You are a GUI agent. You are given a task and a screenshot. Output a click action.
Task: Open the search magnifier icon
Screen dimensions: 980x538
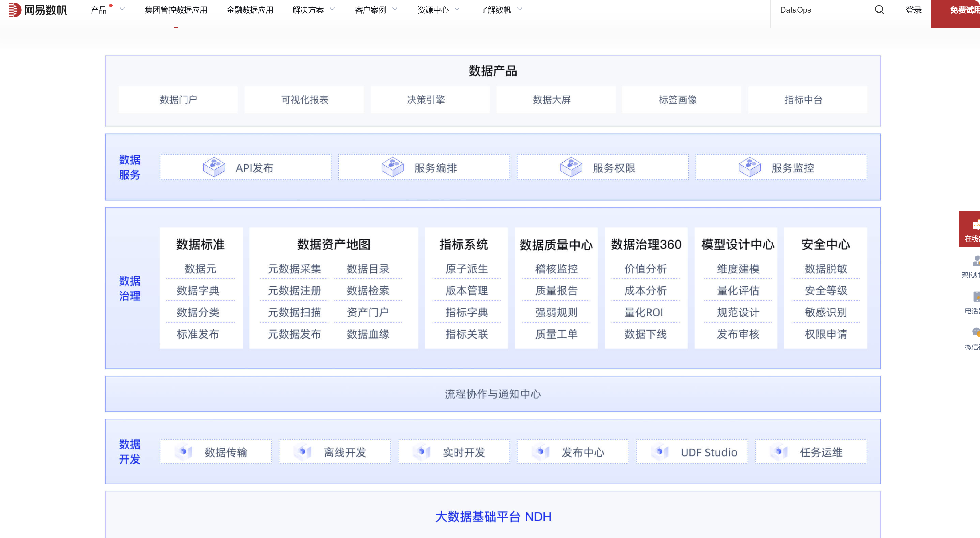pos(879,10)
